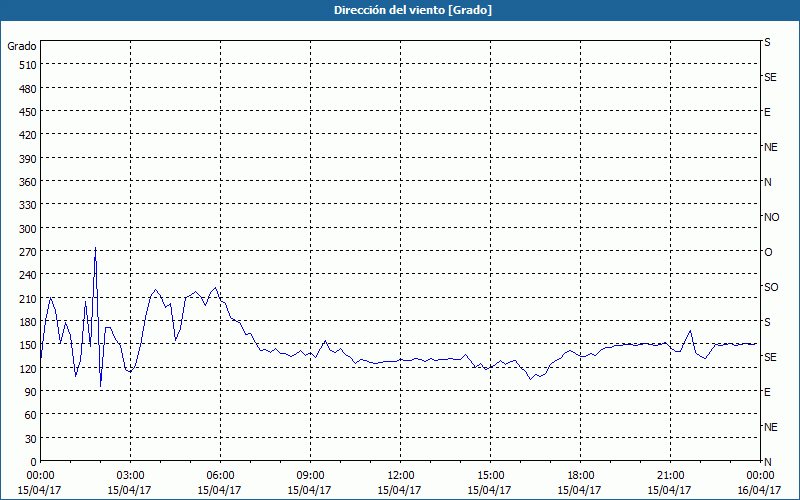Click the 15/04/17 date under the first 00:00
The image size is (800, 500).
click(x=39, y=490)
